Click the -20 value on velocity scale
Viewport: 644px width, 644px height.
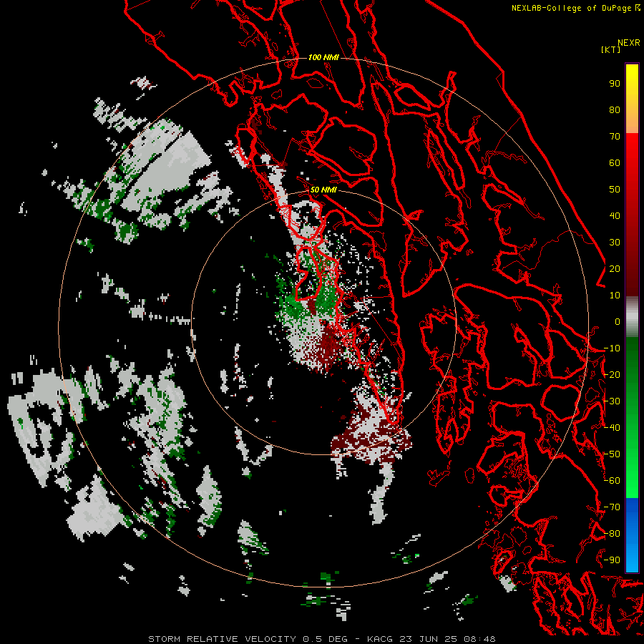tap(612, 374)
